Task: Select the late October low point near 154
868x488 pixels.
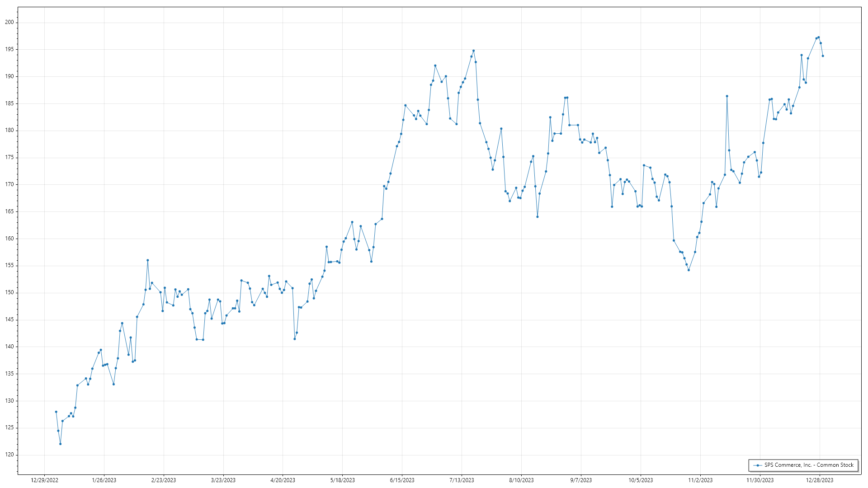Action: (x=689, y=270)
